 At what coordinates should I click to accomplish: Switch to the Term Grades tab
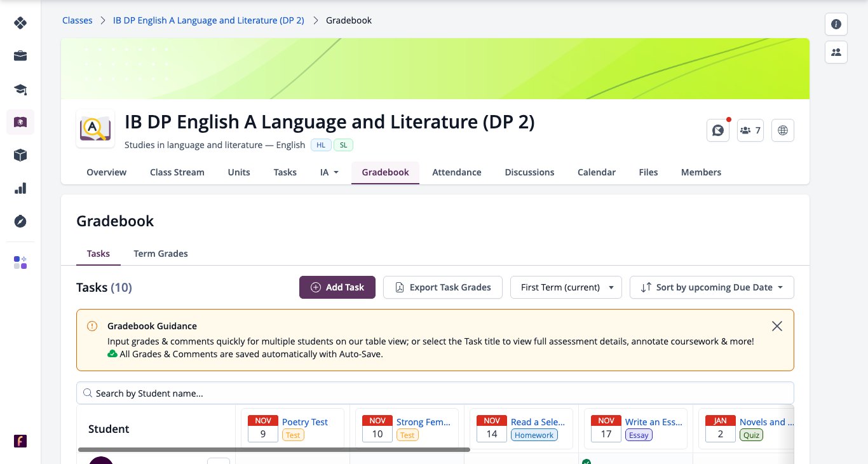[161, 254]
